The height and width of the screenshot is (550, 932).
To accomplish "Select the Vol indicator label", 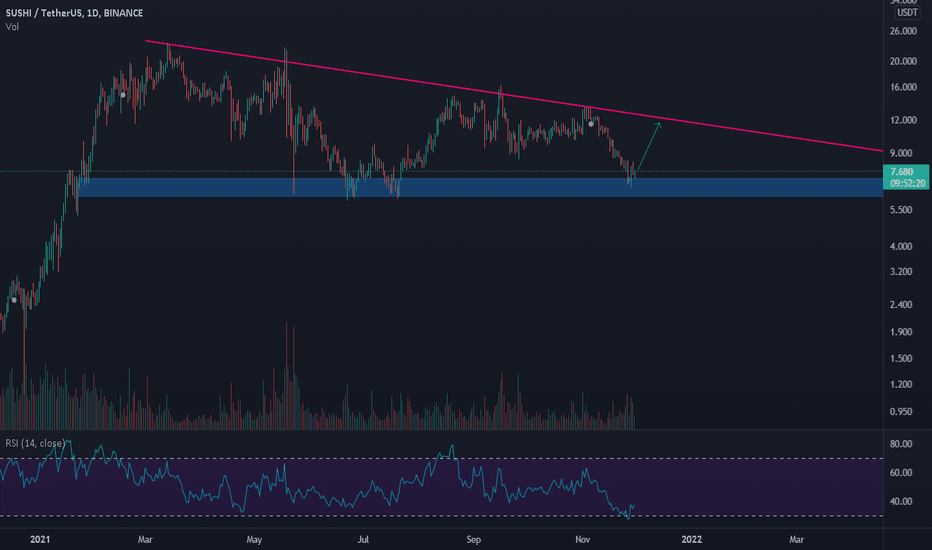I will tap(12, 27).
